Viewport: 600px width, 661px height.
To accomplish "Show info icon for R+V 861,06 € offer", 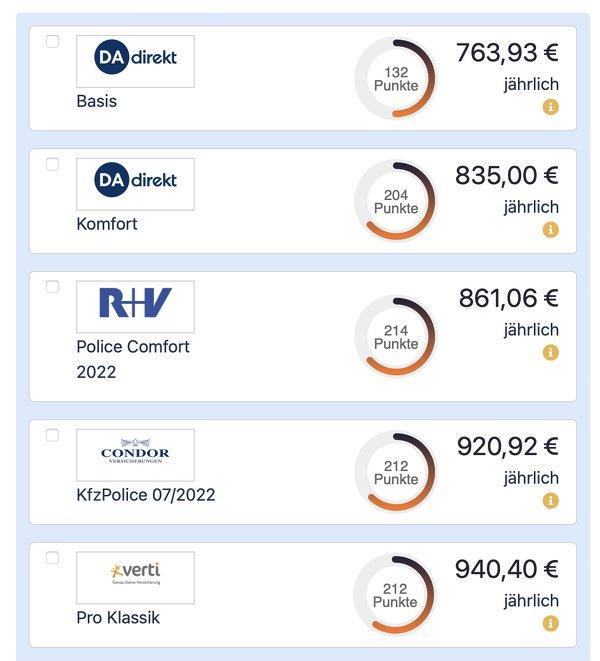I will tap(550, 352).
